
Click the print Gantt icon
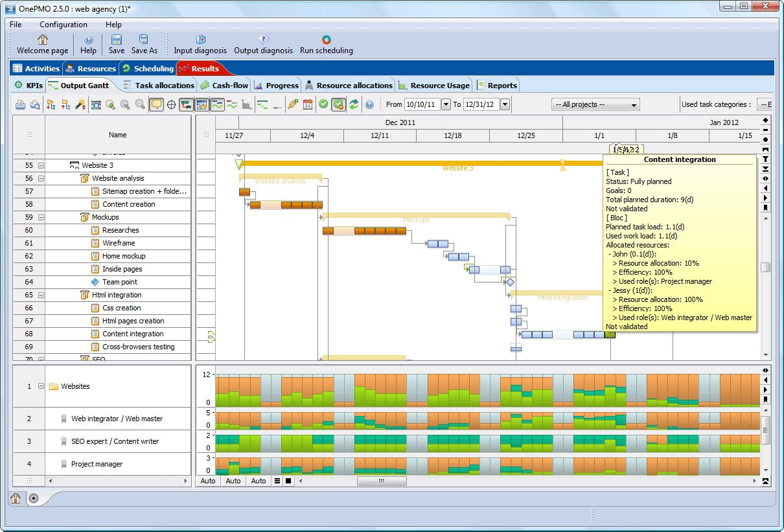(19, 104)
